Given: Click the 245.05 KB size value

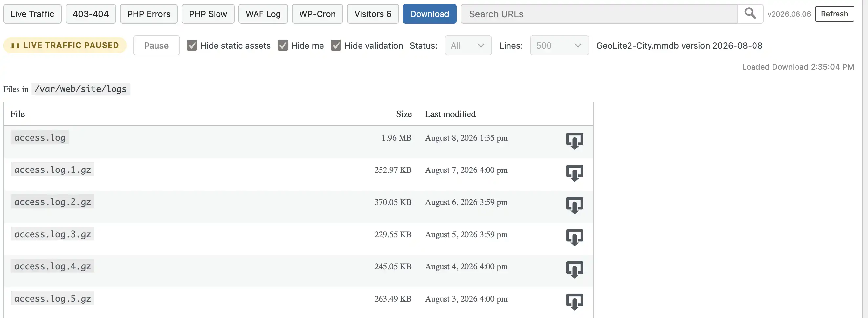Looking at the screenshot, I should (393, 266).
